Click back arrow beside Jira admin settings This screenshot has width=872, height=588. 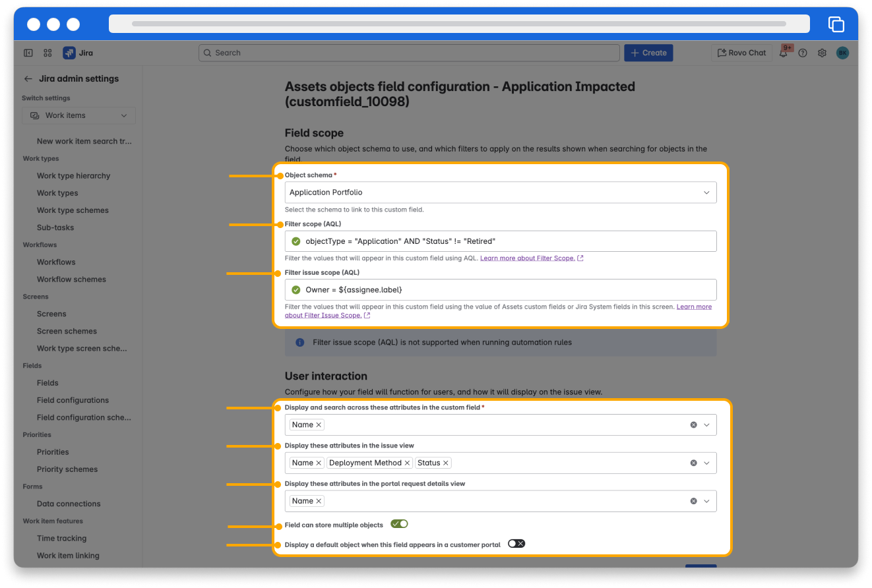point(28,78)
